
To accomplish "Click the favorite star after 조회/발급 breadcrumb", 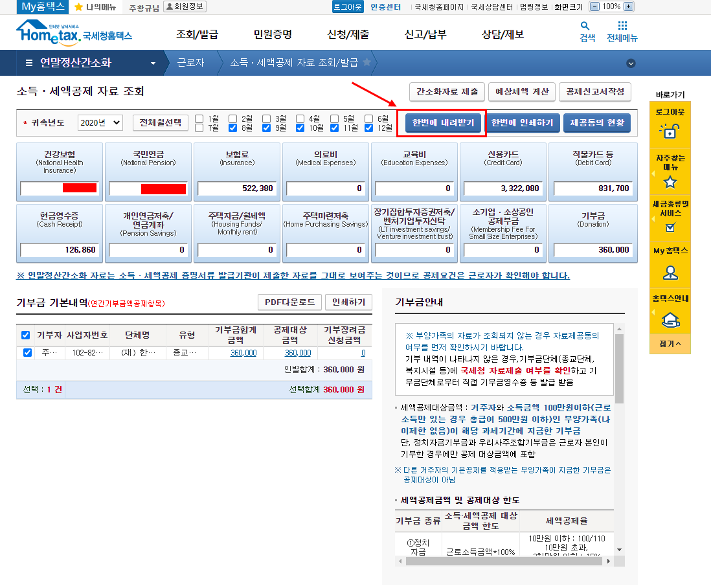I will [x=367, y=62].
